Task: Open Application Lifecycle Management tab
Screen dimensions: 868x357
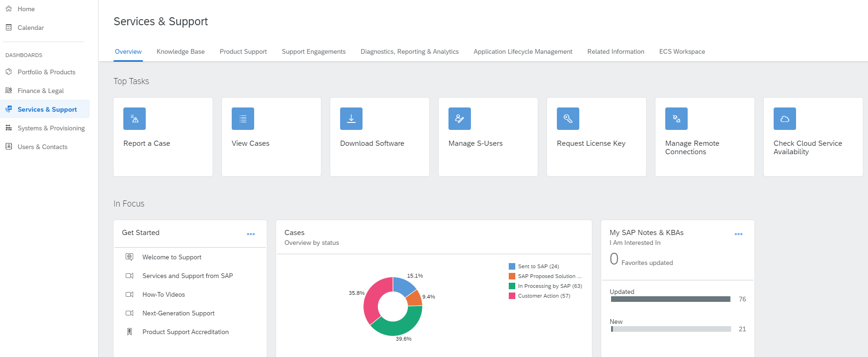Action: pos(523,51)
